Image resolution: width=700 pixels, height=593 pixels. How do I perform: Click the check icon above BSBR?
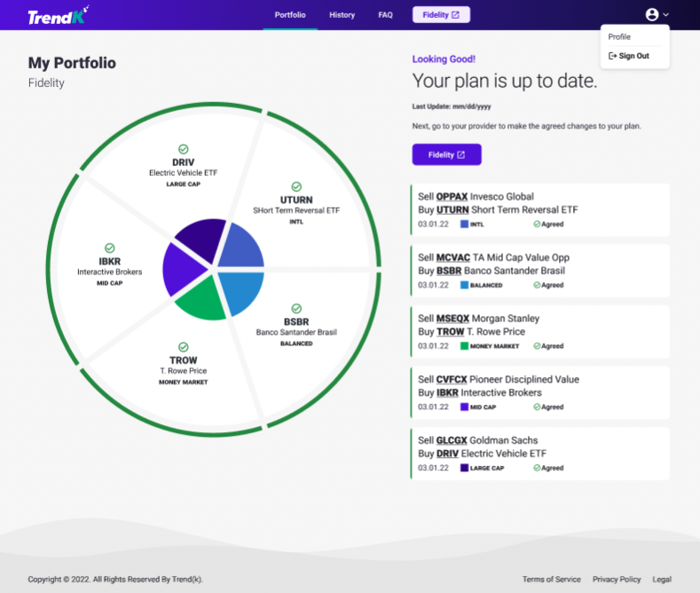pyautogui.click(x=296, y=308)
